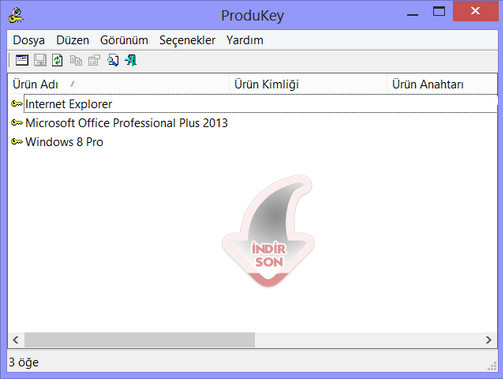Click the ProduKey app icon in title bar
Viewport: 503px width, 379px height.
point(16,15)
